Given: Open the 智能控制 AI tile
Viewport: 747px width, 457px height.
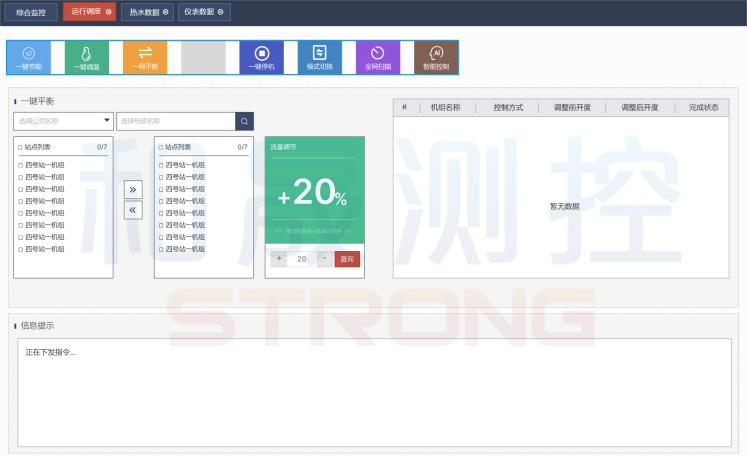Looking at the screenshot, I should [x=436, y=58].
